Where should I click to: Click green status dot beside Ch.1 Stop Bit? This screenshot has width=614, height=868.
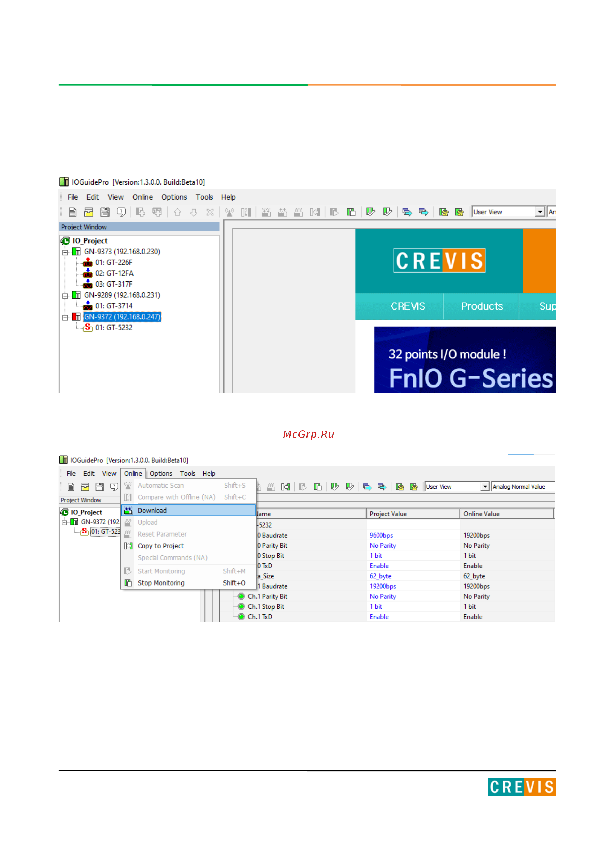[x=241, y=607]
